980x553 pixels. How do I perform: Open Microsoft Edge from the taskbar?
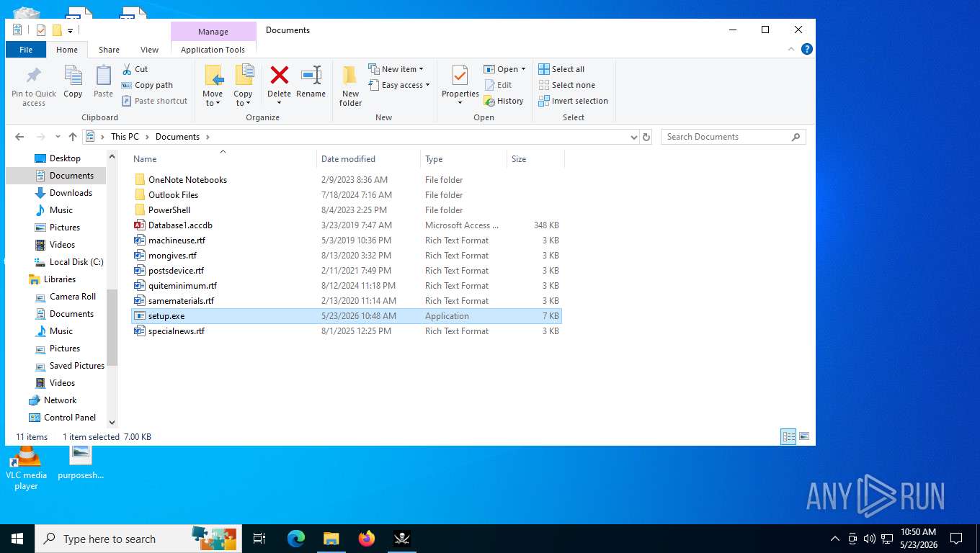296,539
